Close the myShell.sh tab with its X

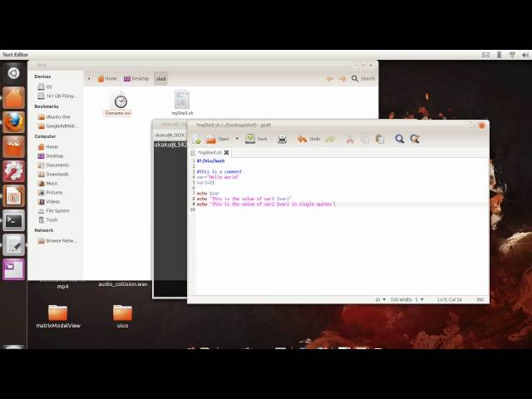(x=226, y=153)
